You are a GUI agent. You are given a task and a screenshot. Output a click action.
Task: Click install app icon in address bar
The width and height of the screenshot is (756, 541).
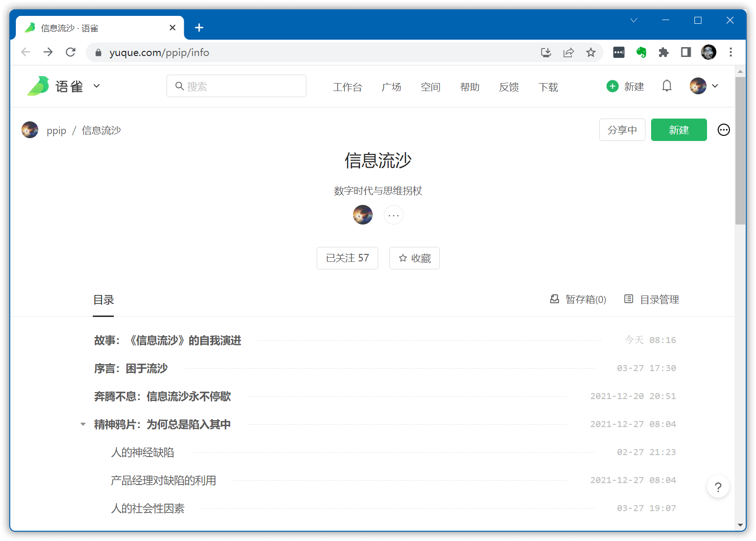point(546,52)
